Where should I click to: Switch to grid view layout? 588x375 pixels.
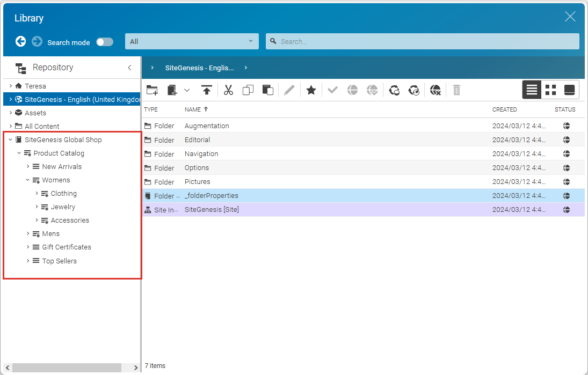click(x=550, y=90)
